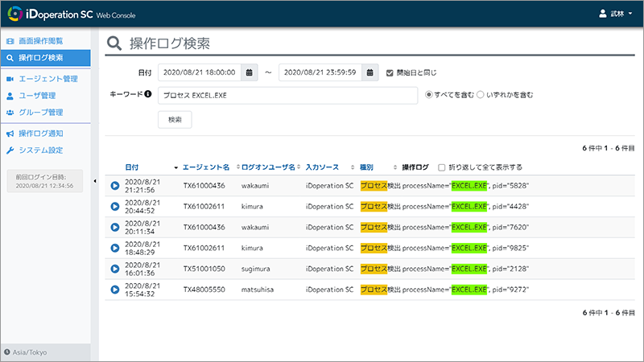Open the end date calendar picker
Viewport: 644px width, 362px height.
tap(369, 72)
